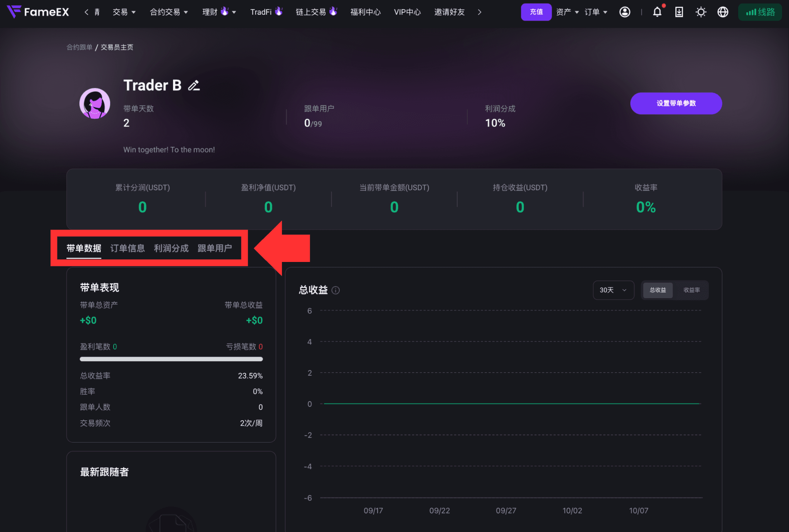This screenshot has width=789, height=532.
Task: Expand the 合约交易 menu
Action: (x=169, y=12)
